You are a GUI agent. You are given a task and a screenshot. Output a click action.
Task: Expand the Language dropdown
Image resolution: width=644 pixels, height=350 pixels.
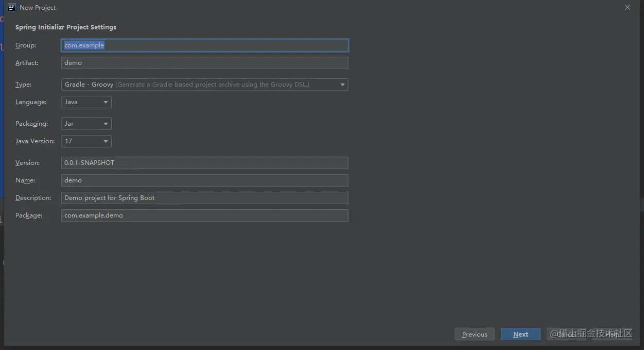(x=86, y=102)
